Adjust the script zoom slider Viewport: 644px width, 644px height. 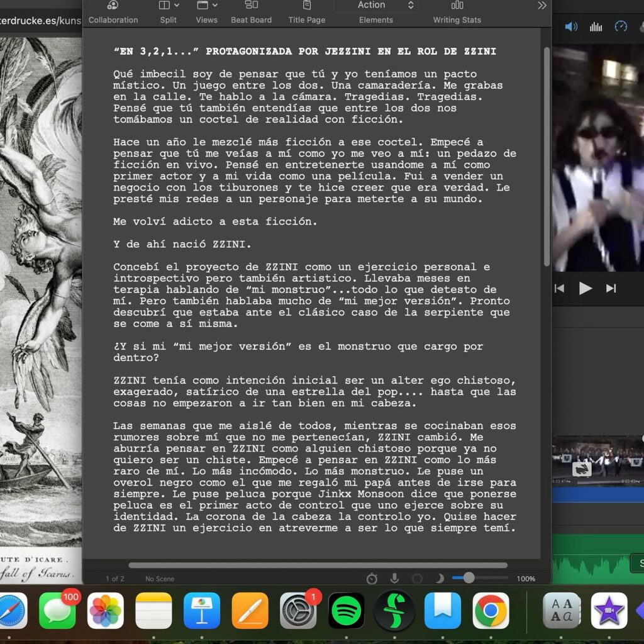[469, 579]
